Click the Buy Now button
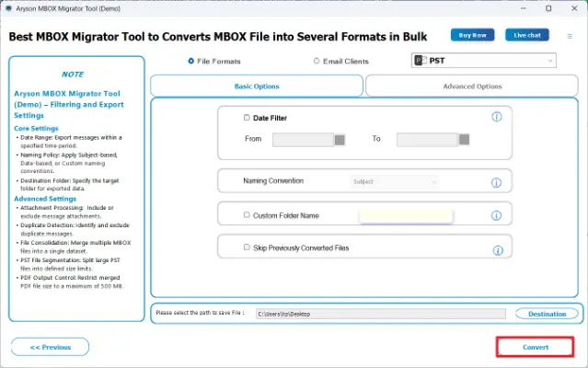The width and height of the screenshot is (588, 368). pos(472,35)
